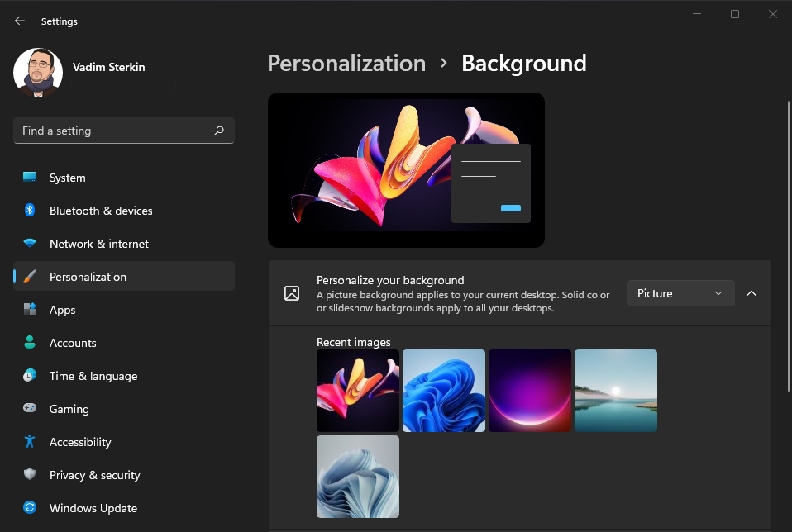
Task: Minimize the Settings window
Action: click(x=697, y=14)
